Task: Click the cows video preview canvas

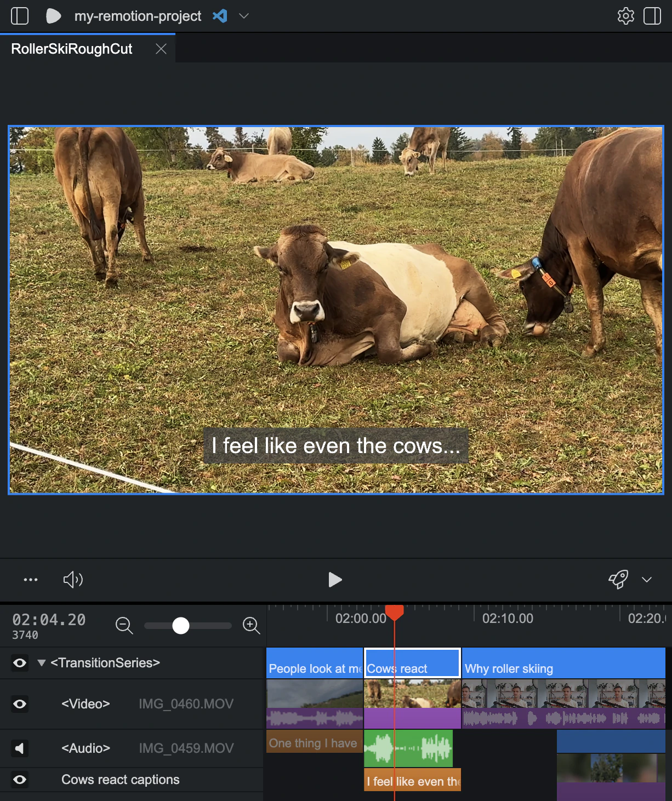Action: coord(336,310)
